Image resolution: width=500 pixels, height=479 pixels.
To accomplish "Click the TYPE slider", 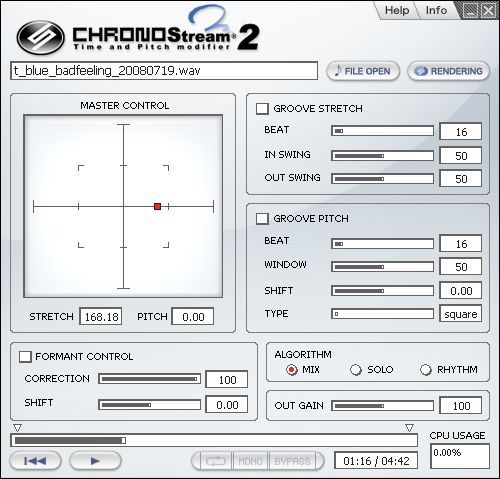I will pos(382,314).
